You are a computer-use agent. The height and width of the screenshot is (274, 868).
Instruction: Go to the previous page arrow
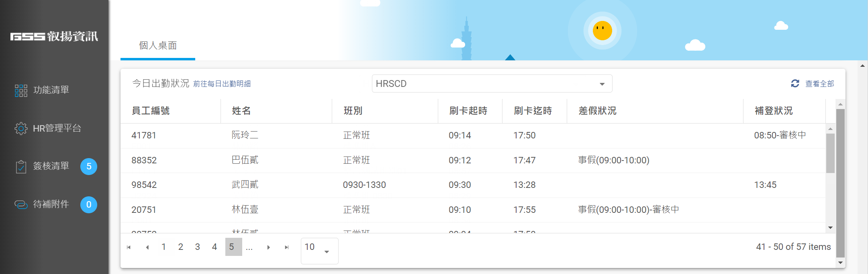[147, 247]
